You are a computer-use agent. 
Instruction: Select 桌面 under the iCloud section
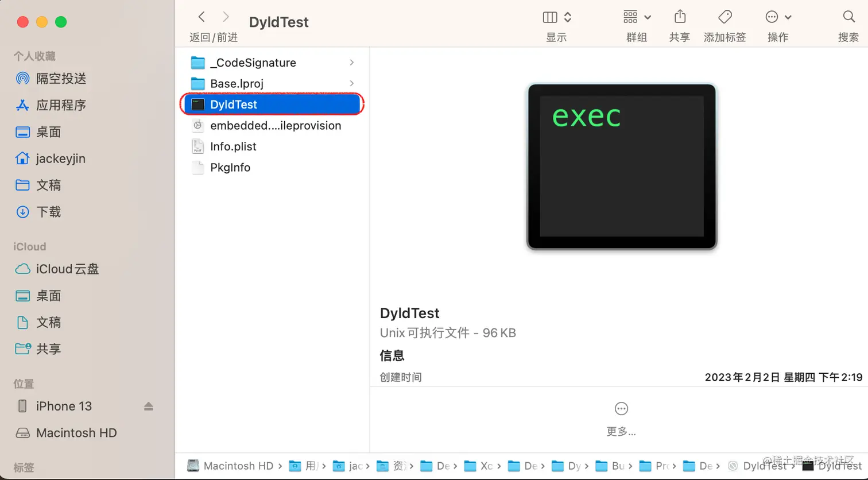pyautogui.click(x=38, y=296)
